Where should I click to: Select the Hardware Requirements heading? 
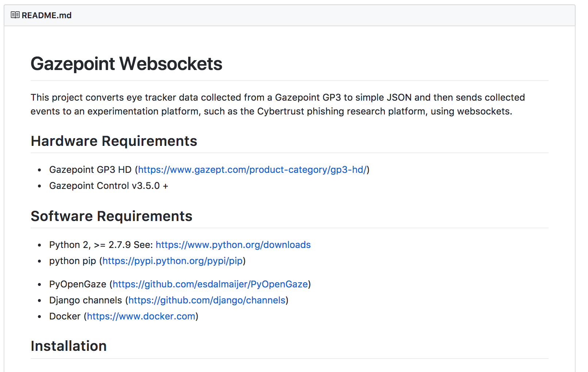point(114,141)
